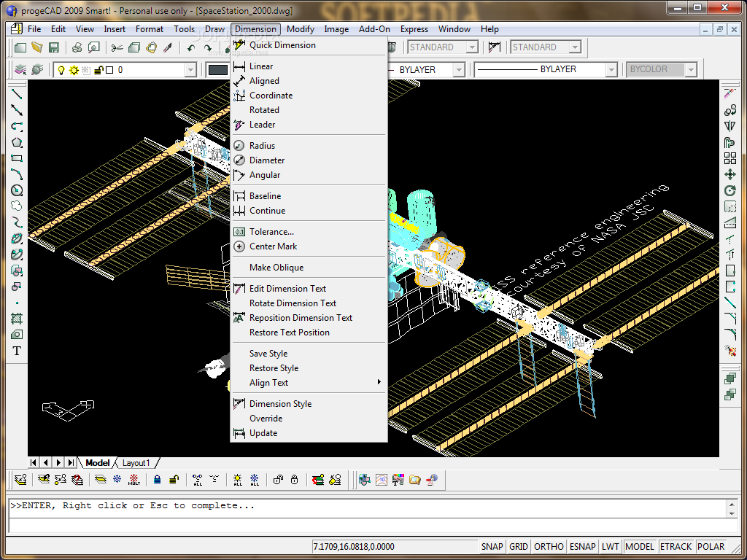747x560 pixels.
Task: Click the Undo arrow icon
Action: 191,47
